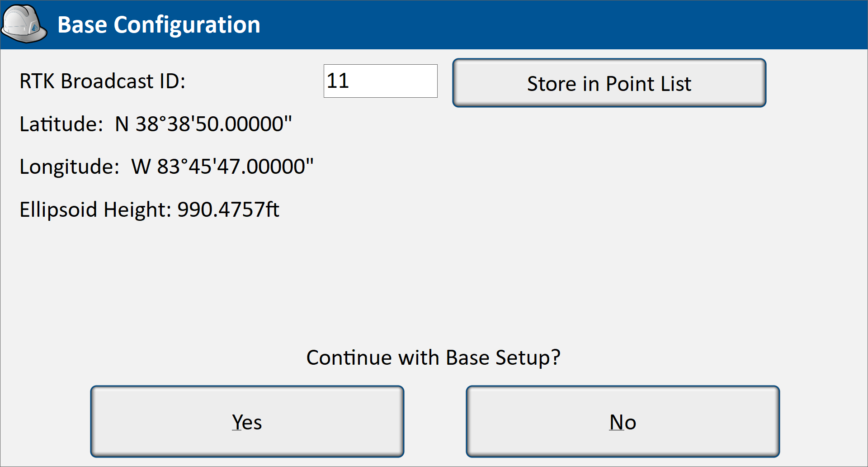Select the Latitude N 38°38'50.00000" text
The image size is (868, 467).
coord(156,124)
